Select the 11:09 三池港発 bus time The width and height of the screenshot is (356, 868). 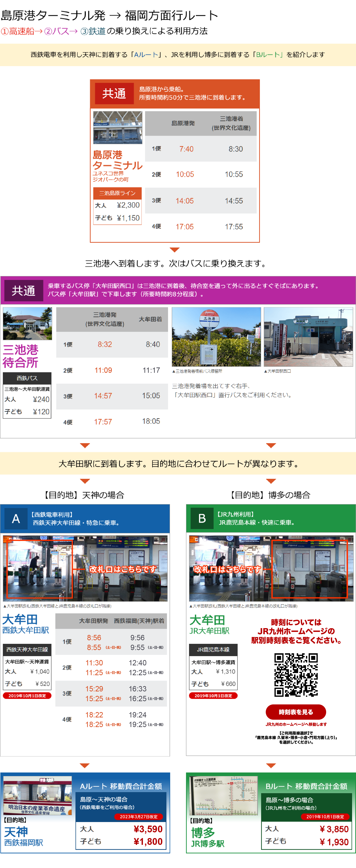[103, 370]
